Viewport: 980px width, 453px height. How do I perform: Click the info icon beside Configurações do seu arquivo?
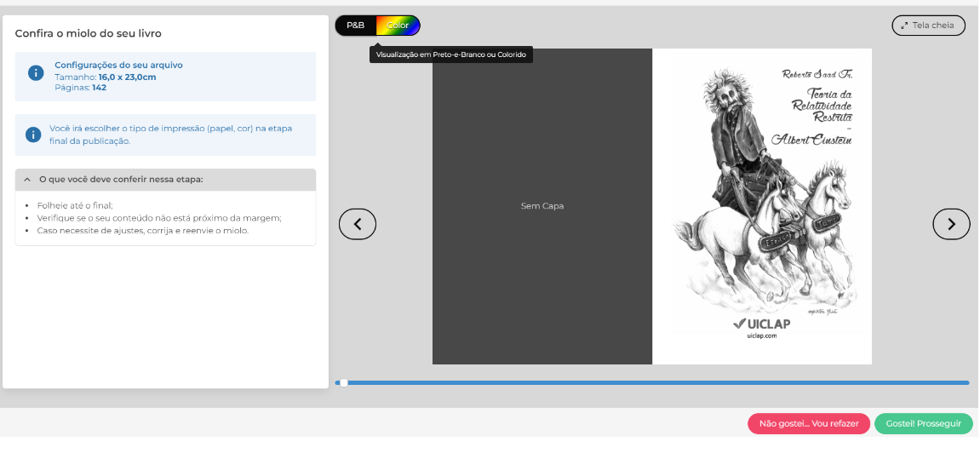36,72
